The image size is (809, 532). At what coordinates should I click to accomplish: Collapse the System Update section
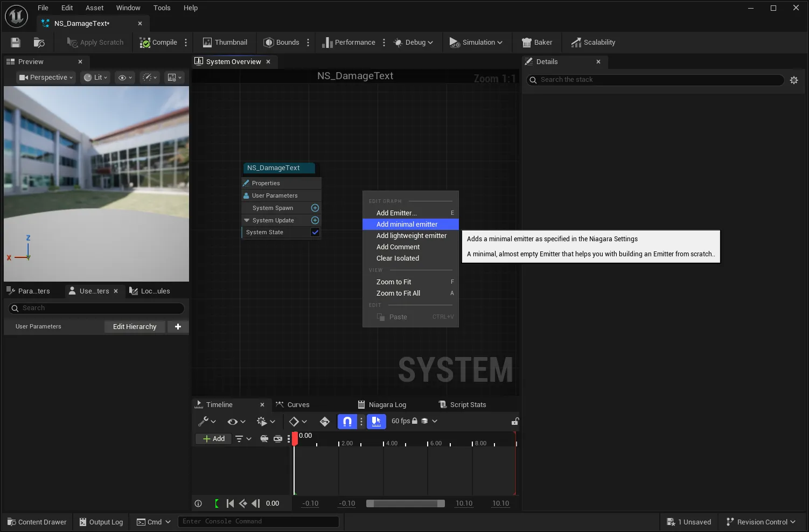click(247, 220)
